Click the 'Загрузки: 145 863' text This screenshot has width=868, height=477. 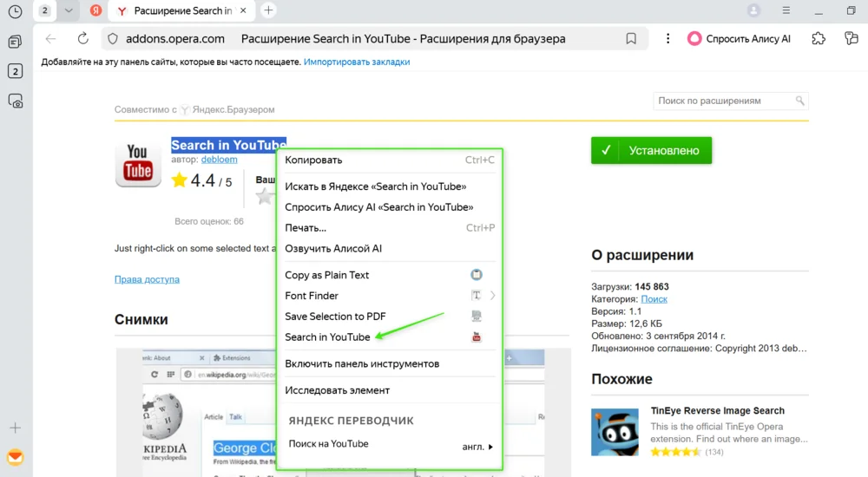[x=630, y=287]
